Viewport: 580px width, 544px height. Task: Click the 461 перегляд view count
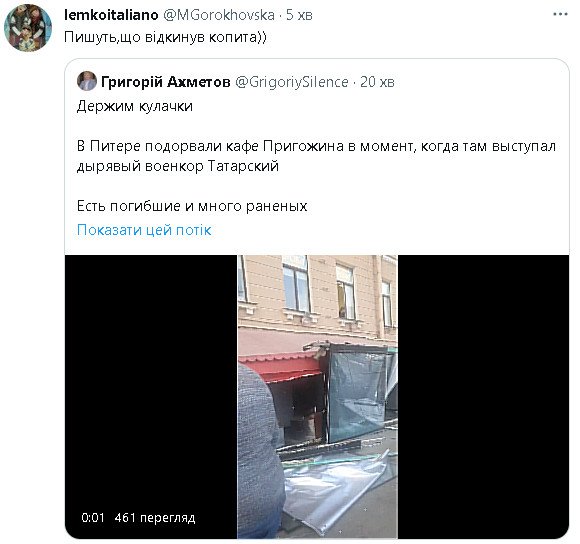pos(155,517)
